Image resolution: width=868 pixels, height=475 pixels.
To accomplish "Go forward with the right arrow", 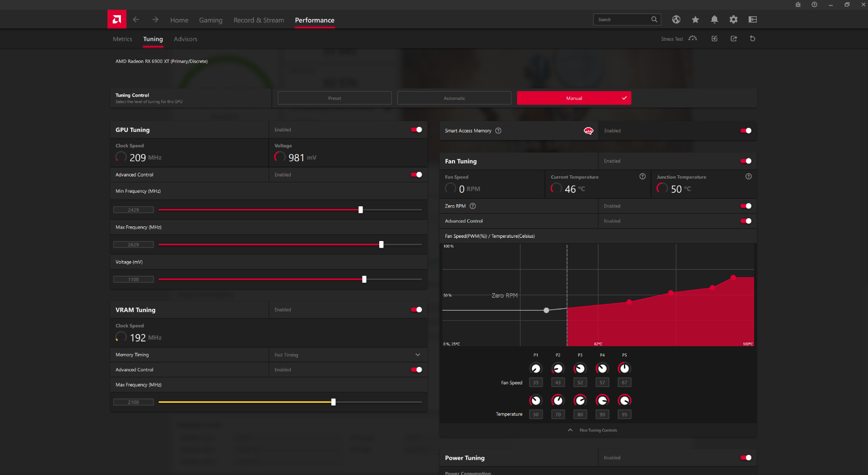I will pos(155,20).
